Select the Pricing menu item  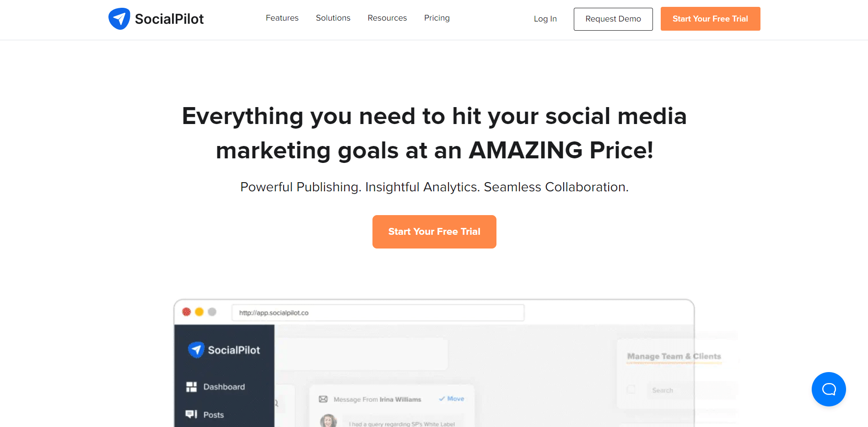tap(437, 18)
